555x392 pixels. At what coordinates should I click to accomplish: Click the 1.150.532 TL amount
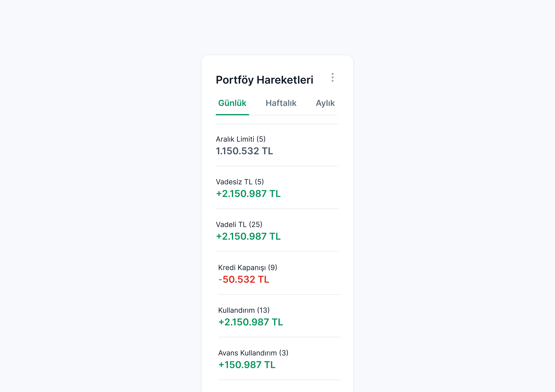(244, 151)
